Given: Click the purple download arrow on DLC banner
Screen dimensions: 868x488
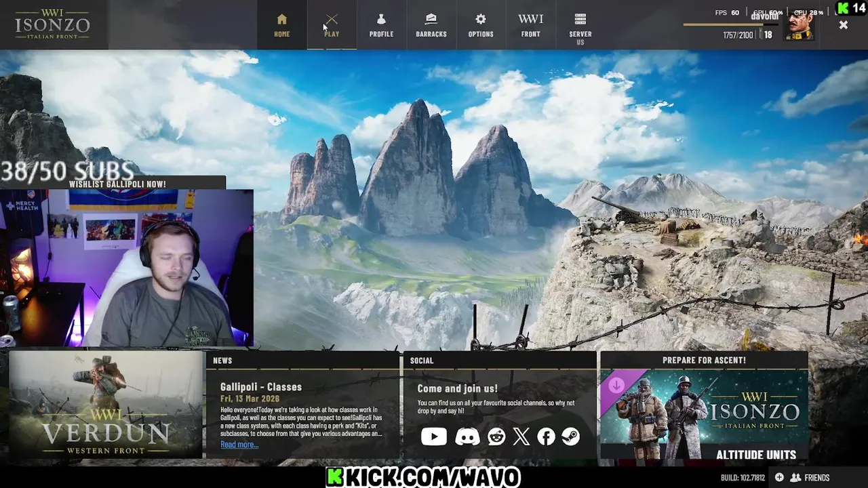Looking at the screenshot, I should (616, 386).
